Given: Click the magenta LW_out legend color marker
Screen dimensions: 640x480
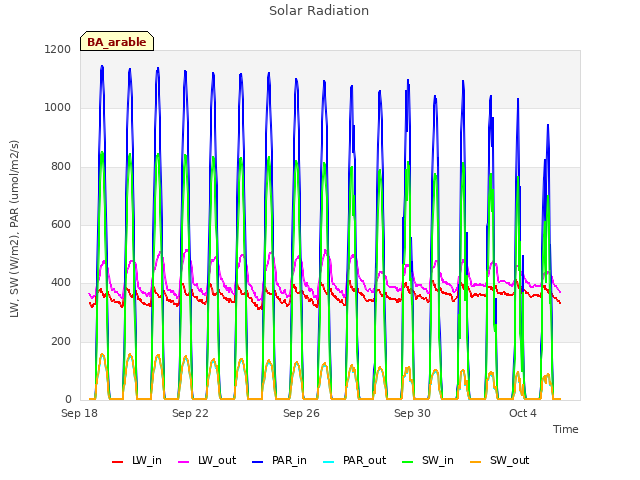Looking at the screenshot, I should [x=184, y=462].
